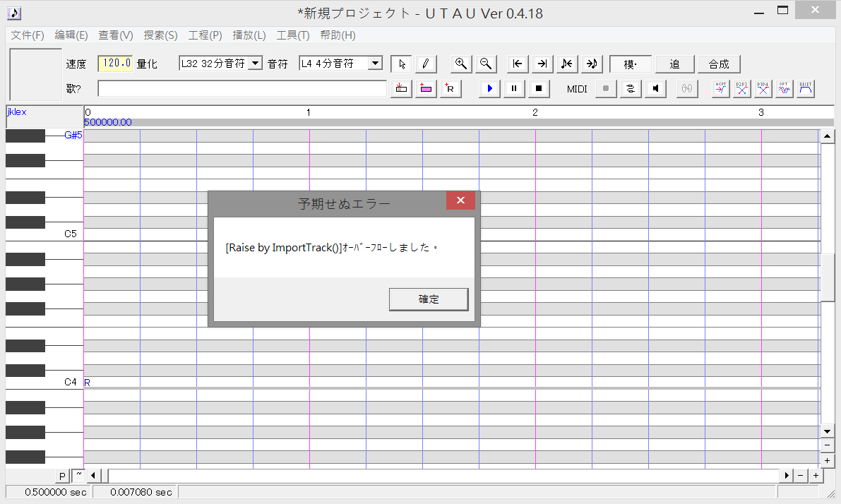Image resolution: width=841 pixels, height=504 pixels.
Task: Click the tempo field showing 120.0
Action: point(115,64)
